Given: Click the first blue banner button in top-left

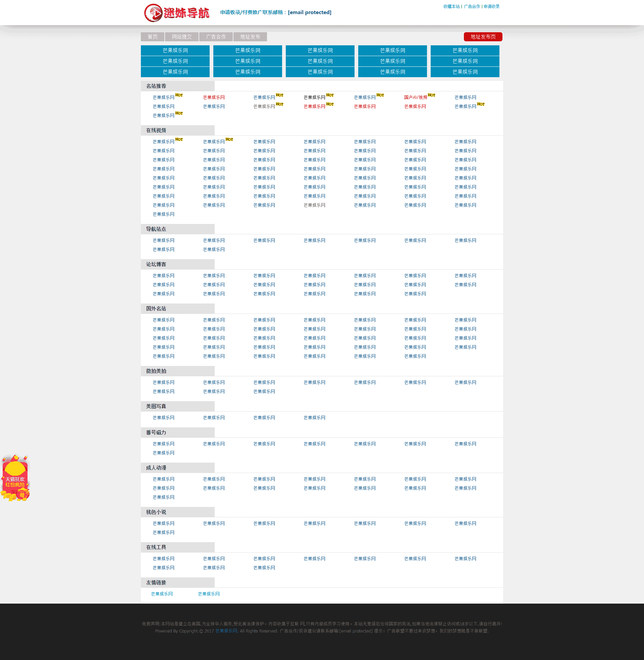Looking at the screenshot, I should coord(175,50).
